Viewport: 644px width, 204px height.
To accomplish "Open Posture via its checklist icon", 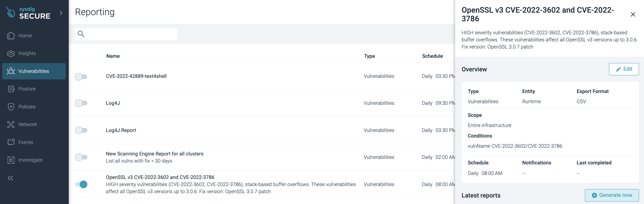I will (11, 89).
